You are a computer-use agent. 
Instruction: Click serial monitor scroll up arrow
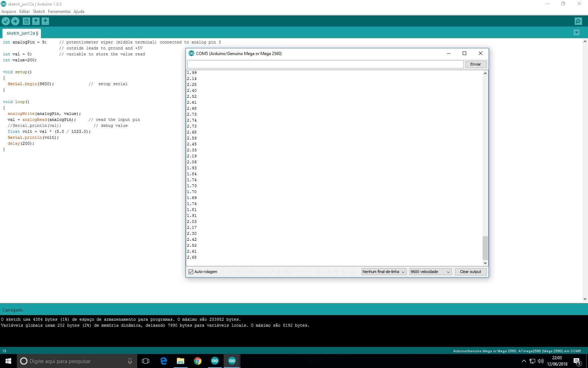point(485,73)
